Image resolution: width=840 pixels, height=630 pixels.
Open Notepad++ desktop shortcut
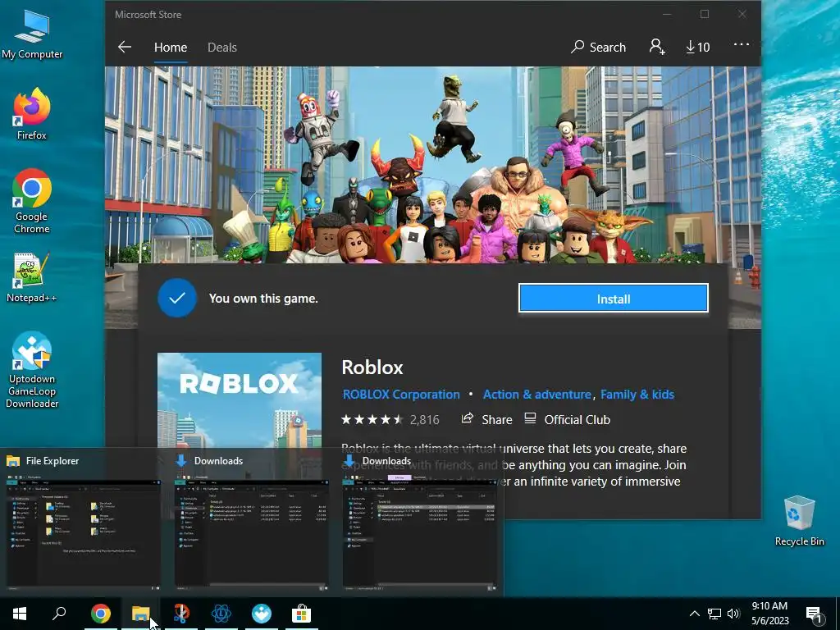32,277
